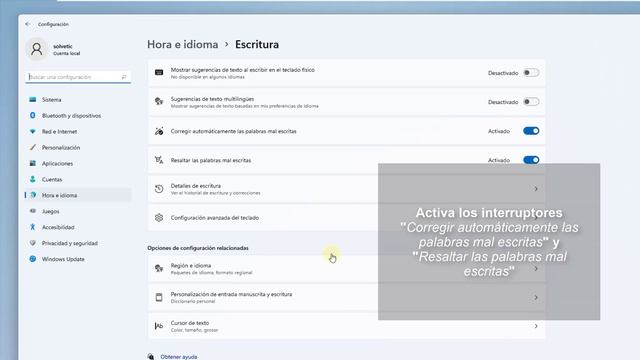Click the back arrow next to Configuración
640x360 pixels.
(28, 24)
